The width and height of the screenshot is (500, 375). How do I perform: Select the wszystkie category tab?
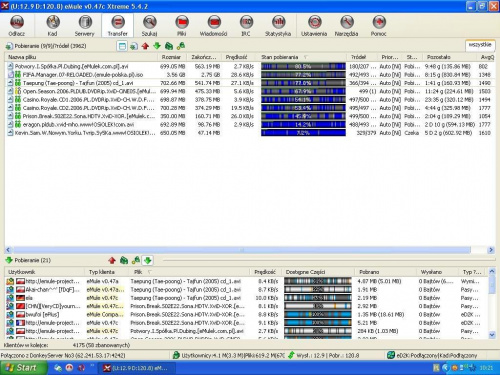(x=480, y=45)
